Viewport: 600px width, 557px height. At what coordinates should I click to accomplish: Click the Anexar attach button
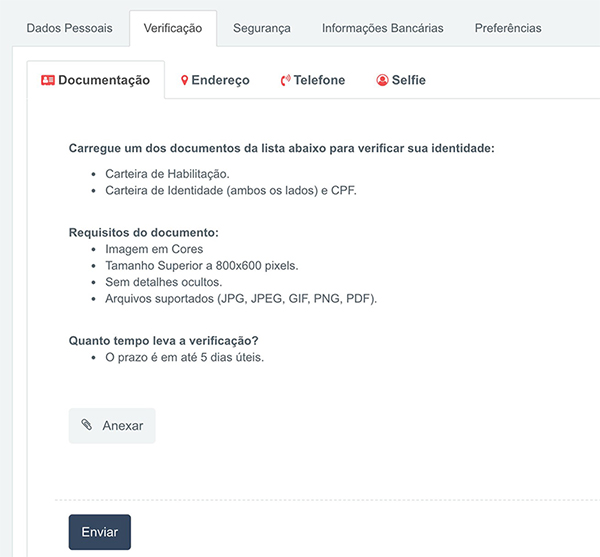click(112, 426)
